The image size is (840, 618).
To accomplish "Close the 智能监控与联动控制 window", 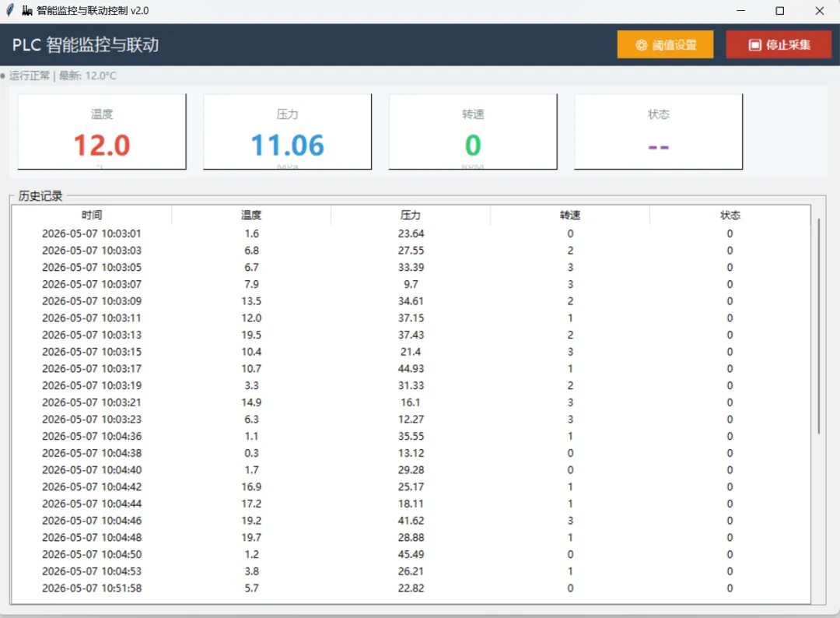I will [x=820, y=11].
